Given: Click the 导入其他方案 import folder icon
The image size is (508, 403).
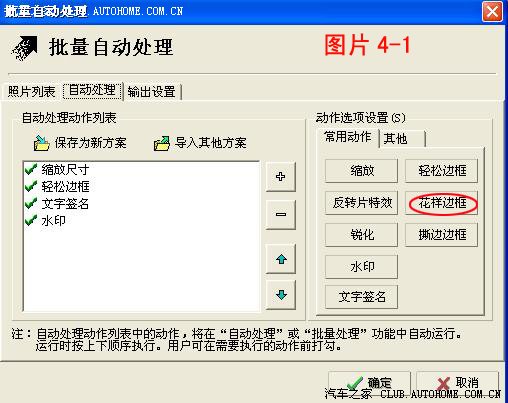Looking at the screenshot, I should (x=162, y=144).
